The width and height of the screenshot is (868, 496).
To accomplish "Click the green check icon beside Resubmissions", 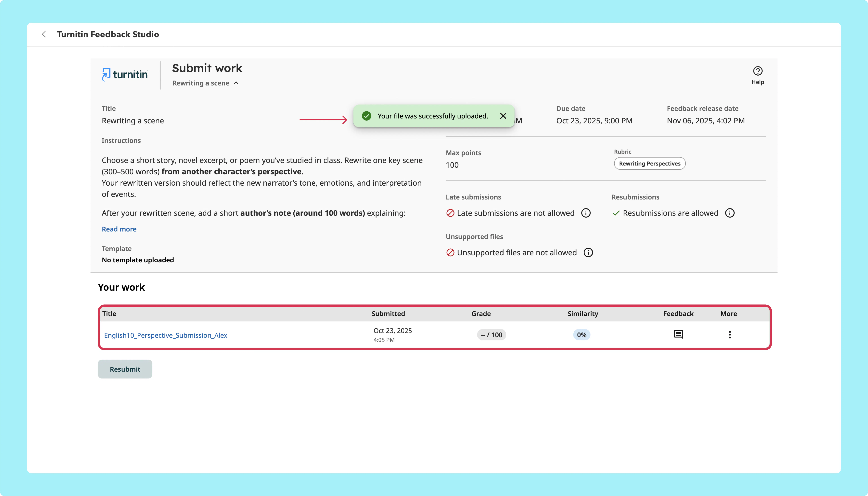I will point(616,213).
